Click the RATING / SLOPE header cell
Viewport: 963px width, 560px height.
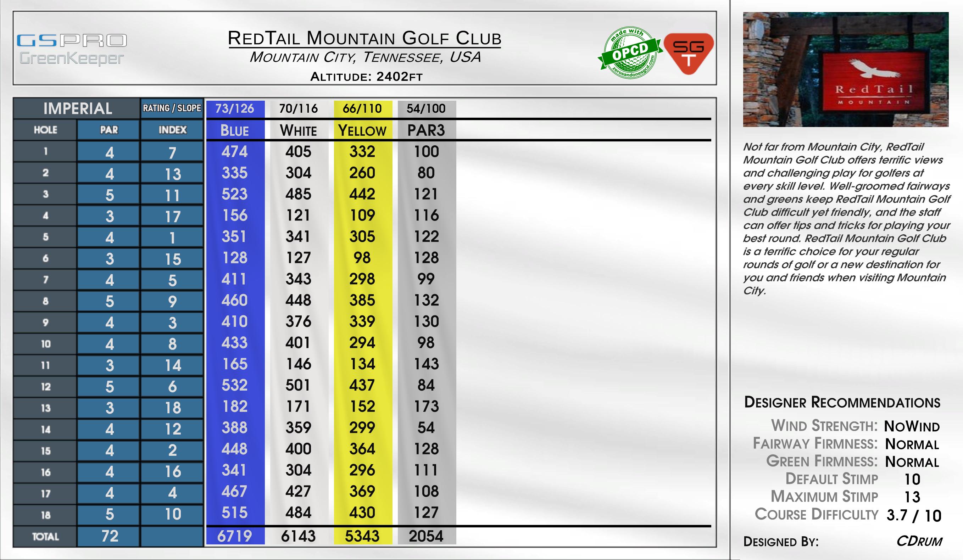pyautogui.click(x=172, y=108)
